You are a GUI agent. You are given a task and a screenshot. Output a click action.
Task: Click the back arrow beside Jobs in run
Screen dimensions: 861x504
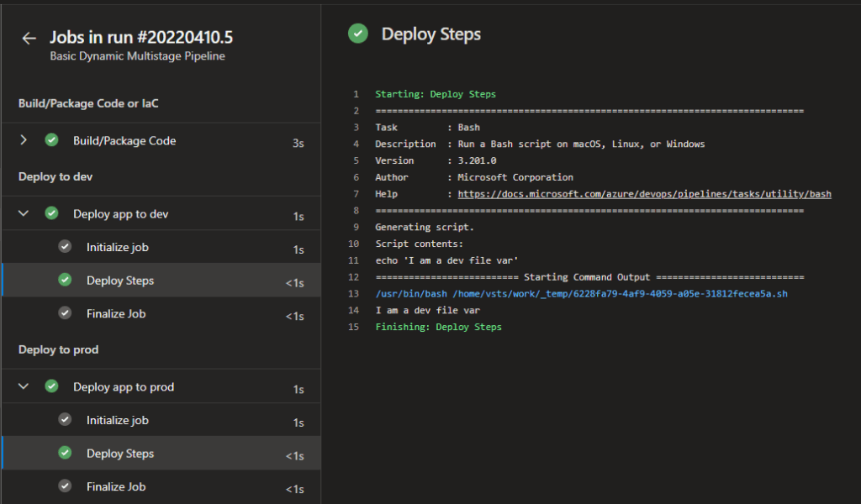pyautogui.click(x=29, y=39)
